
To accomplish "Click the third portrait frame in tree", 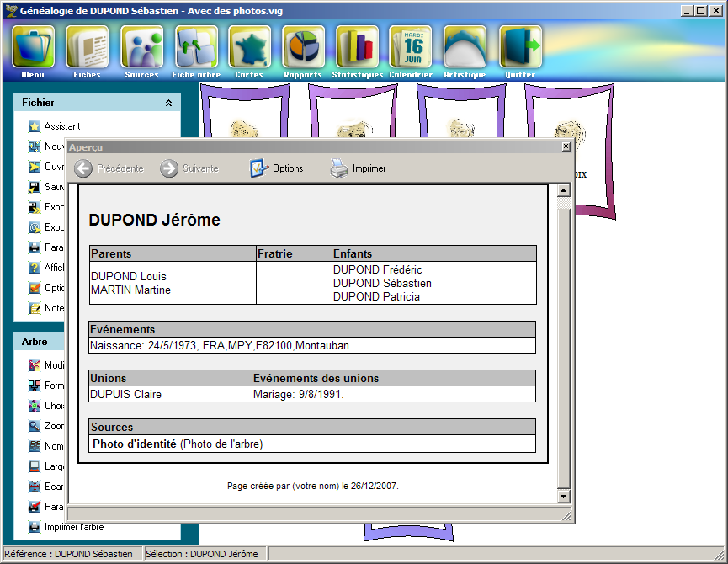I will tap(461, 111).
